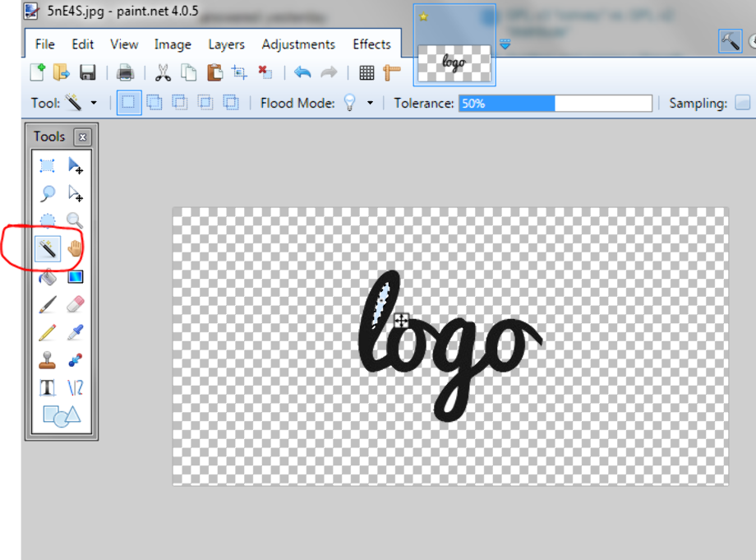Expand the Flood Mode dropdown

point(370,104)
